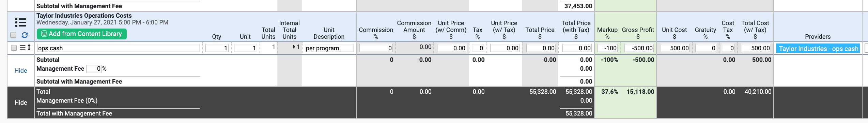Edit the ops cash item name field
The width and height of the screenshot is (868, 123).
point(118,48)
